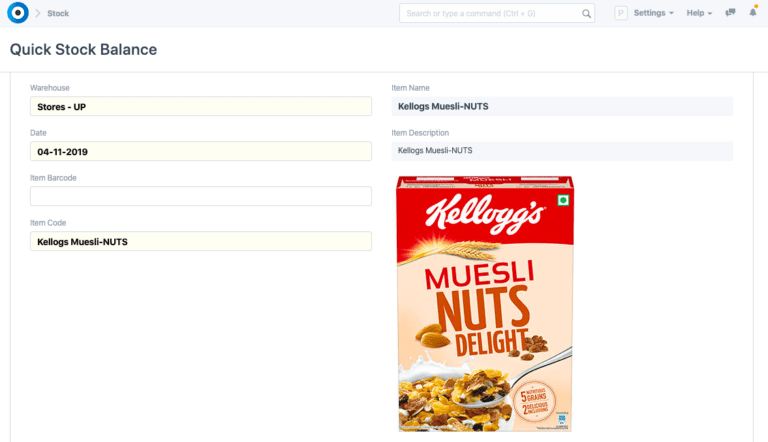Click the user avatar P icon
The height and width of the screenshot is (442, 768).
tap(620, 13)
